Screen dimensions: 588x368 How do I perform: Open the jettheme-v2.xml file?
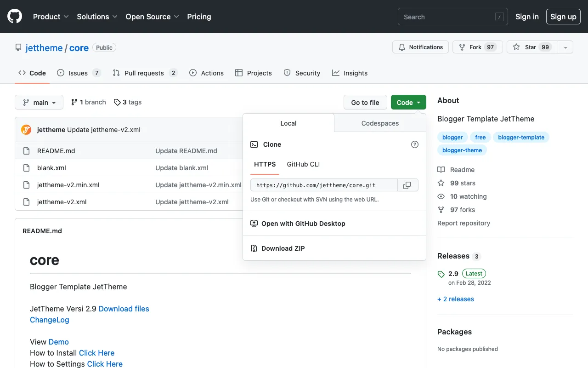(62, 202)
